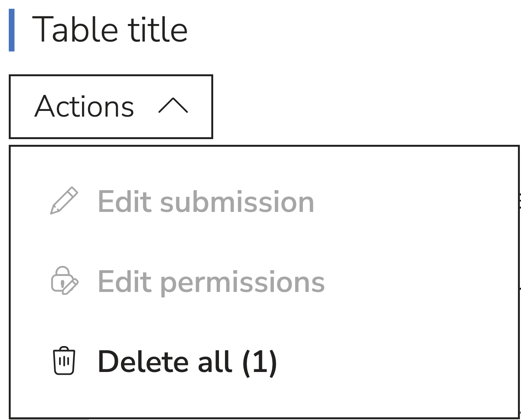Image resolution: width=521 pixels, height=420 pixels.
Task: Select the Edit submission menu entry
Action: coord(206,201)
